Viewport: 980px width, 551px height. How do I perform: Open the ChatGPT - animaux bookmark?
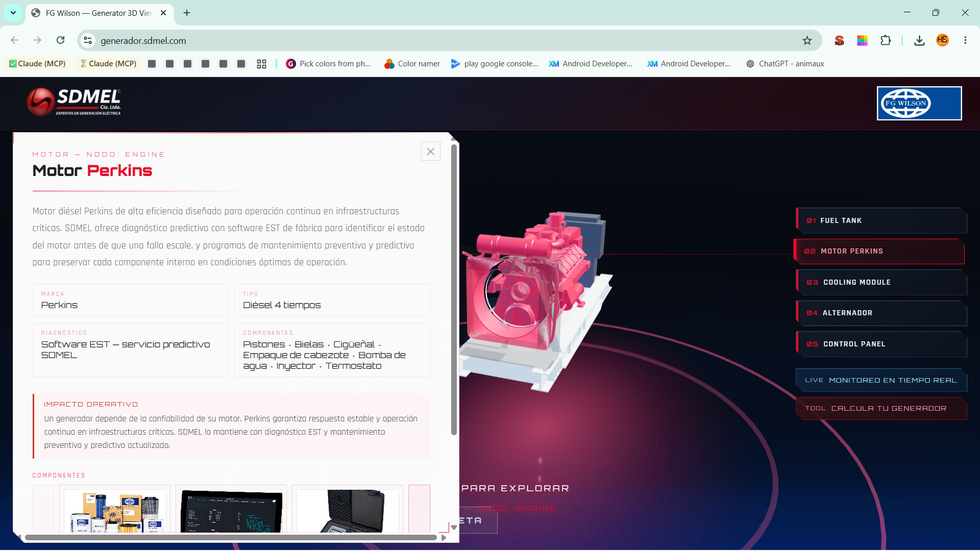tap(785, 64)
